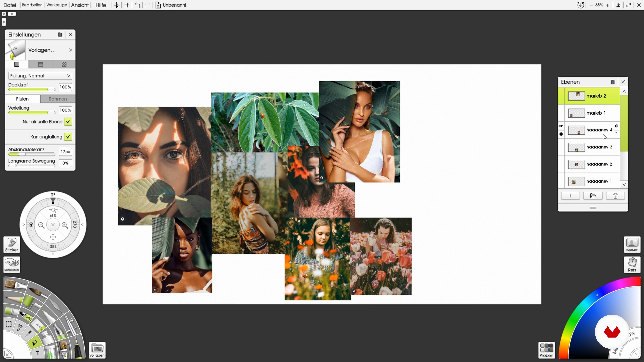This screenshot has width=644, height=362.
Task: Toggle fullscreen with the diagonal arrows icon
Action: [x=629, y=5]
